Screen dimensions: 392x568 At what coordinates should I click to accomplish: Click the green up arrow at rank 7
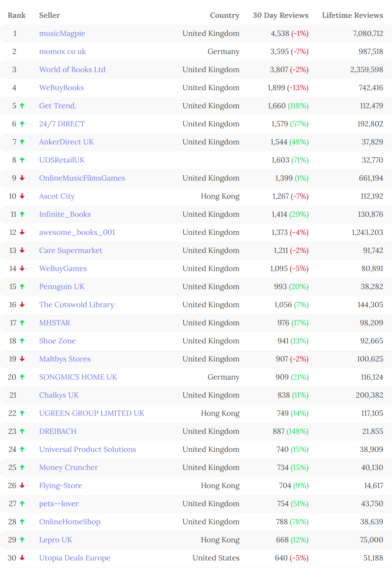pos(22,142)
